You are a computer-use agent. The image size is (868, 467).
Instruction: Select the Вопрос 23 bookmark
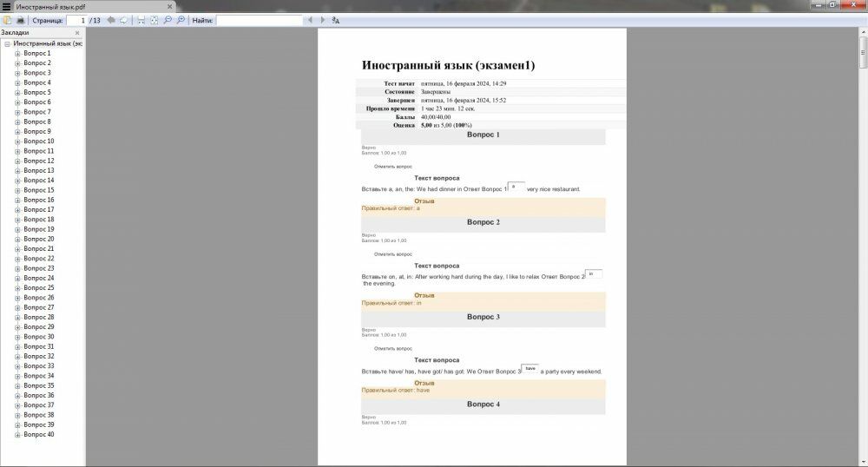tap(39, 268)
